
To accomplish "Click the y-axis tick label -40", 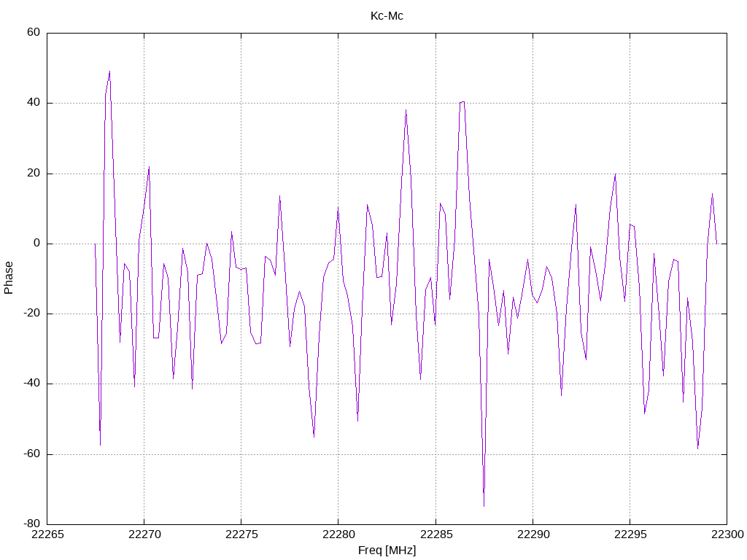I will click(x=32, y=384).
